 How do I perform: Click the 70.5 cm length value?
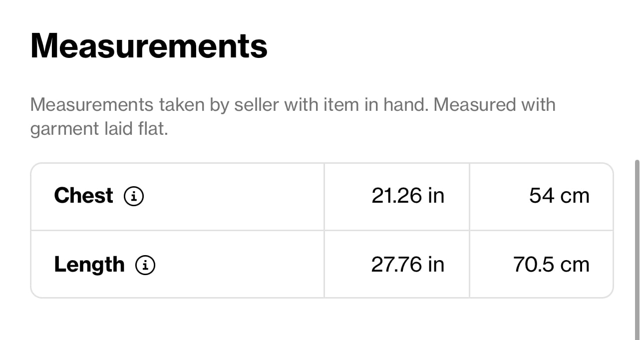pyautogui.click(x=551, y=265)
